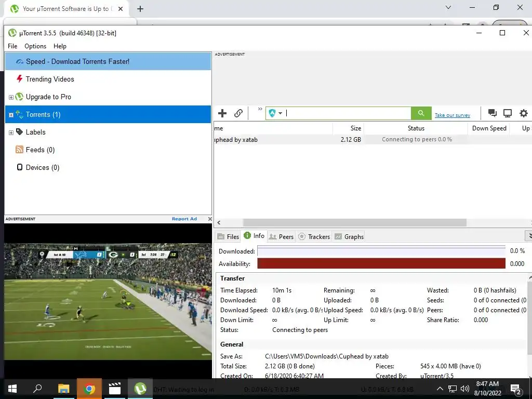This screenshot has height=399, width=532.
Task: Click the Save As path text
Action: pos(326,356)
